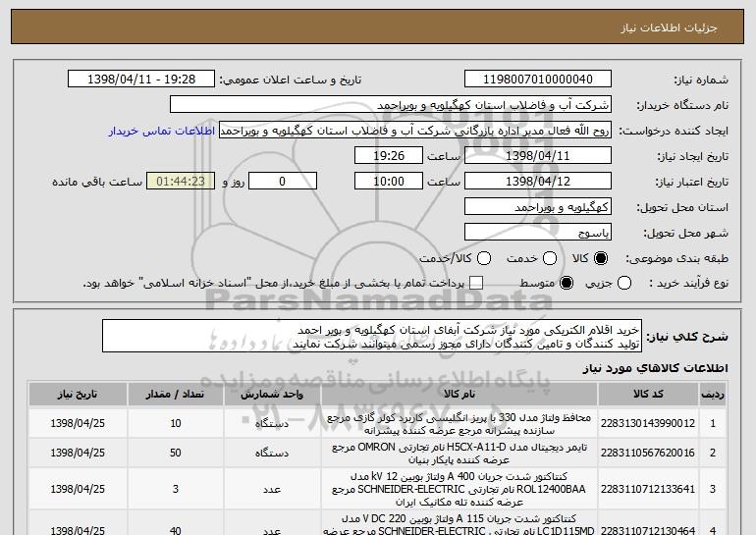756x535 pixels.
Task: Click the کد کالا column header
Action: point(648,395)
